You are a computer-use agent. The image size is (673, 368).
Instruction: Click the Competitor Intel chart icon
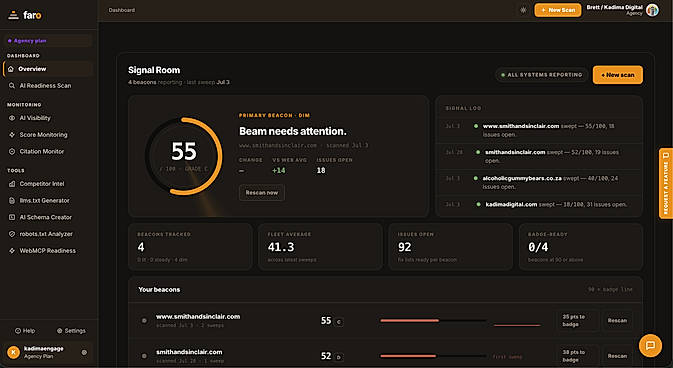pyautogui.click(x=12, y=183)
